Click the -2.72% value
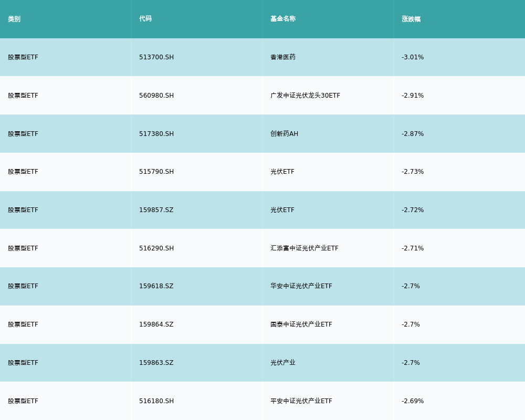The width and height of the screenshot is (525, 420). coord(413,210)
